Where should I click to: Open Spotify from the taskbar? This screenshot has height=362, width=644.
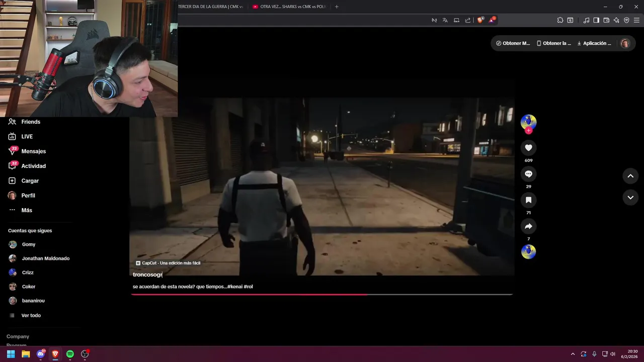[x=70, y=354]
